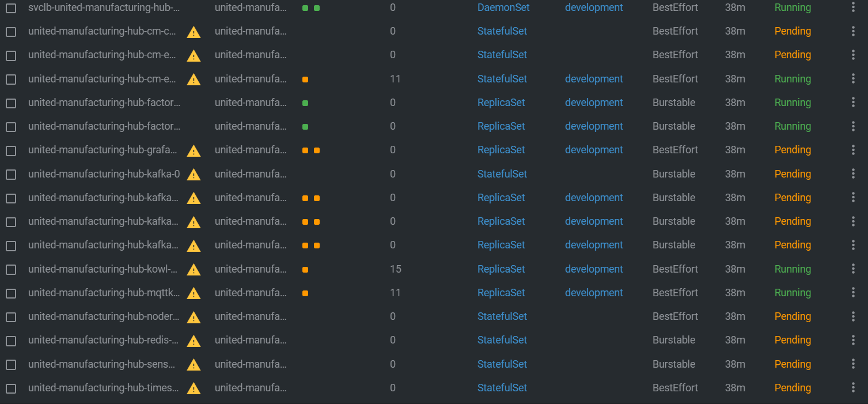Click the warning icon on hub-noder pod
The width and height of the screenshot is (868, 404).
point(194,317)
